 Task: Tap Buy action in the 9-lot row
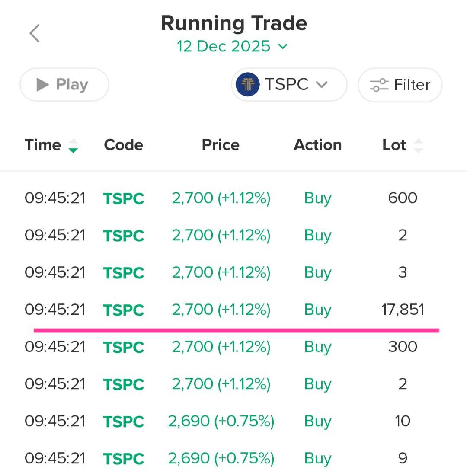click(x=318, y=459)
